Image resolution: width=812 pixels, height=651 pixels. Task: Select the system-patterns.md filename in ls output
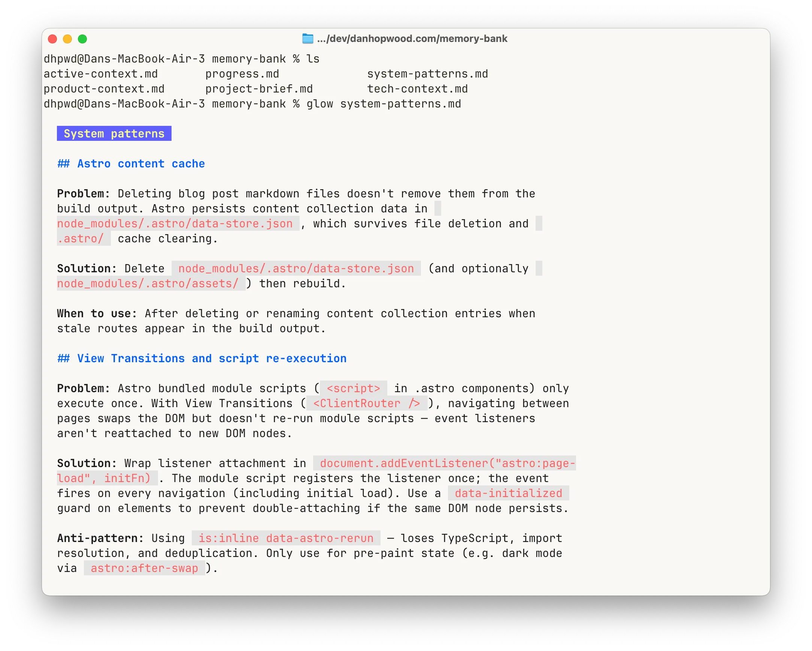point(427,73)
